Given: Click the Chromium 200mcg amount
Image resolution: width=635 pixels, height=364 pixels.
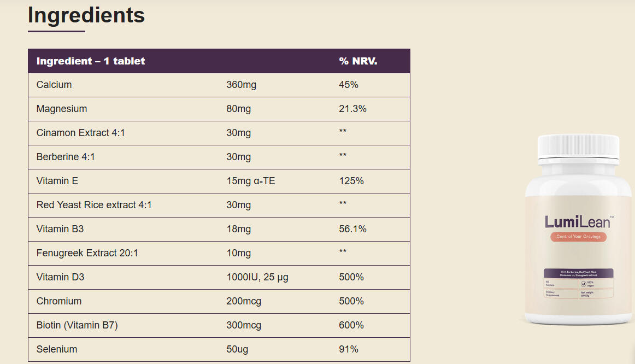Looking at the screenshot, I should pos(244,301).
